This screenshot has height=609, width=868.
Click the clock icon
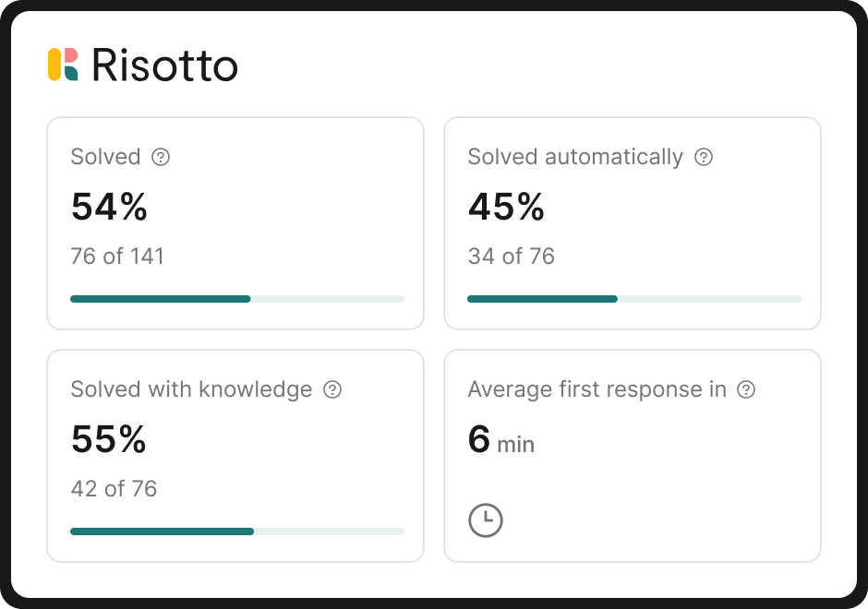pyautogui.click(x=486, y=520)
